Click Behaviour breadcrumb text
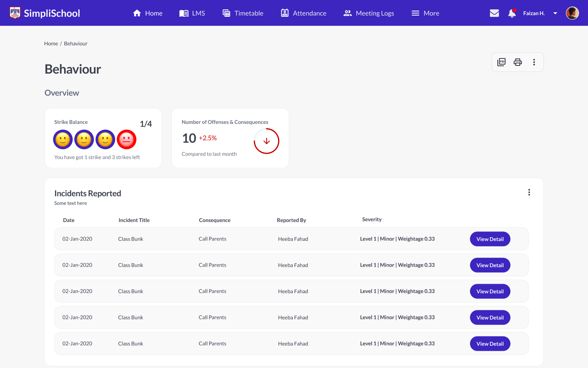This screenshot has height=368, width=588. [76, 43]
